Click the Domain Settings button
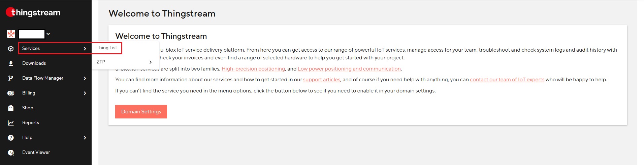Screen dimensions: 644x165 pyautogui.click(x=141, y=112)
